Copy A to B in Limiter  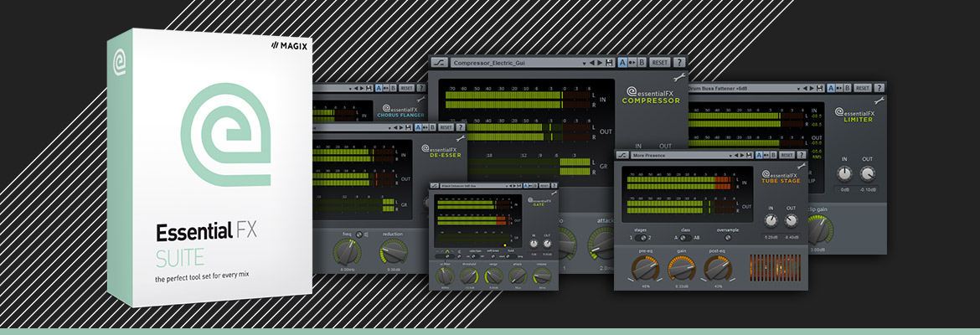click(838, 88)
